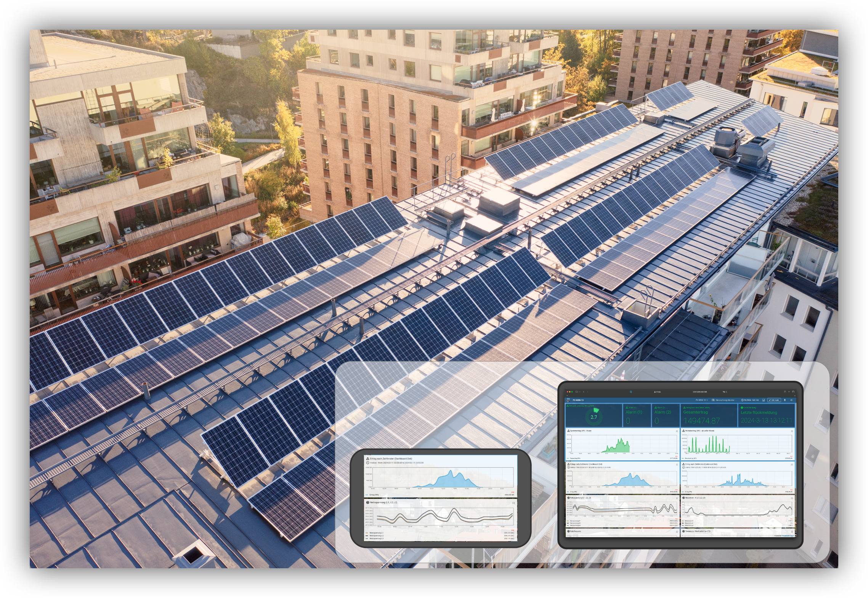Click the Netzfrequenz widget gauge icon
The image size is (868, 598).
568,531
